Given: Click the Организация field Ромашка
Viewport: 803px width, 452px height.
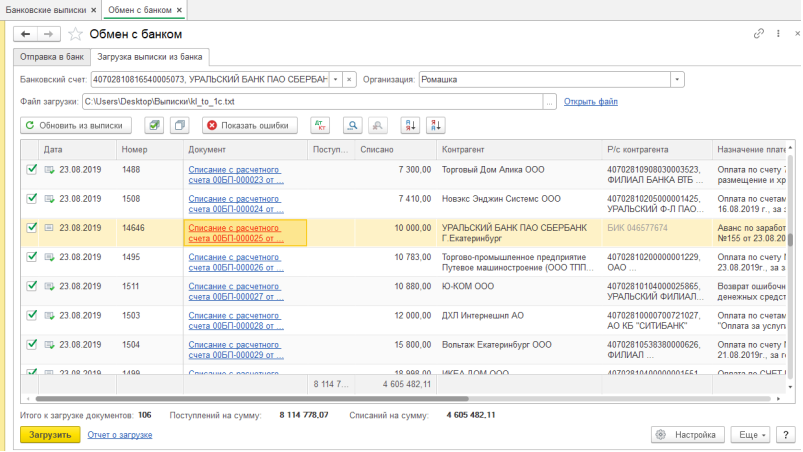Looking at the screenshot, I should (x=545, y=79).
